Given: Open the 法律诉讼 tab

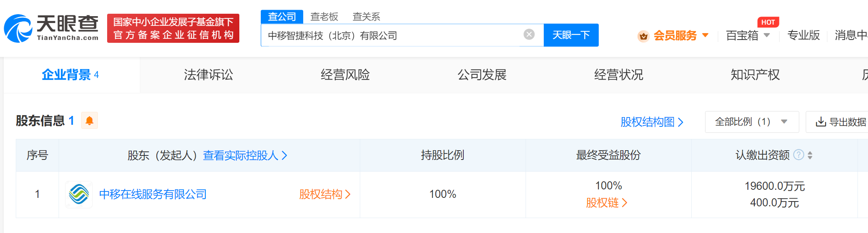Looking at the screenshot, I should pos(208,75).
